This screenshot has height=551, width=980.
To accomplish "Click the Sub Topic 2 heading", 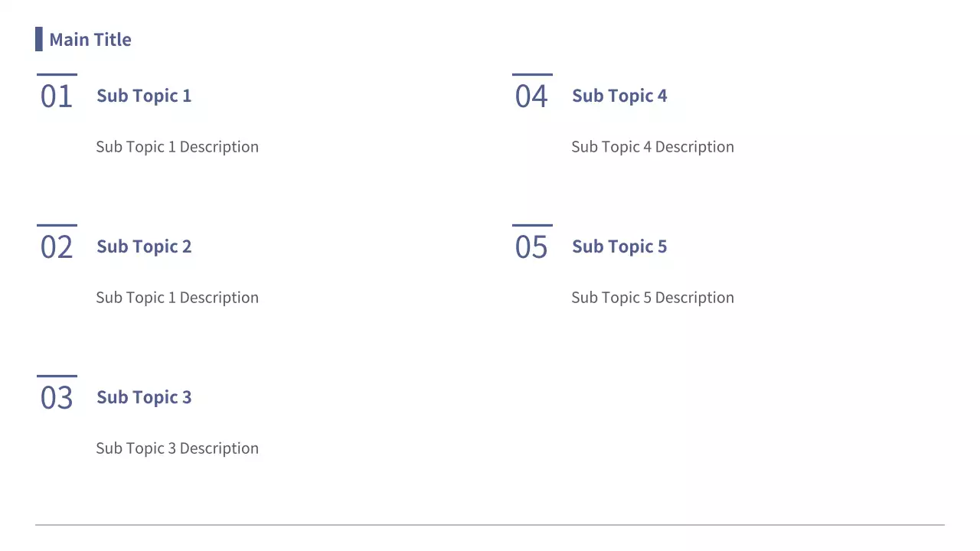I will click(144, 246).
